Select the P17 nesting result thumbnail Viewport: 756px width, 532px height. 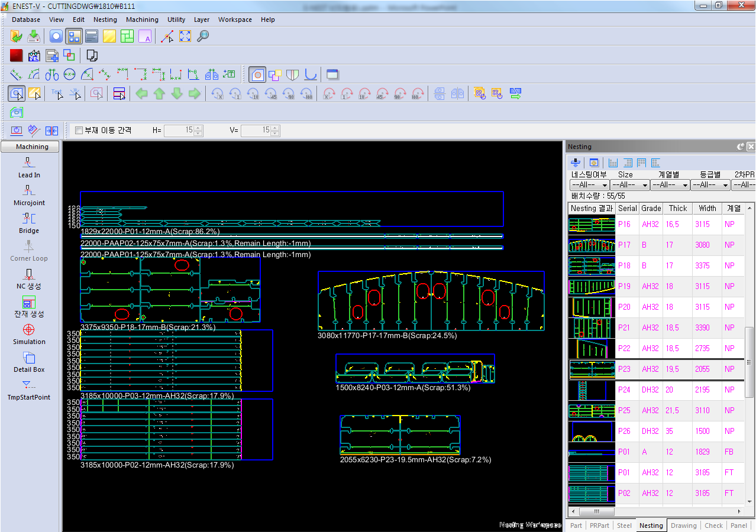(x=592, y=245)
